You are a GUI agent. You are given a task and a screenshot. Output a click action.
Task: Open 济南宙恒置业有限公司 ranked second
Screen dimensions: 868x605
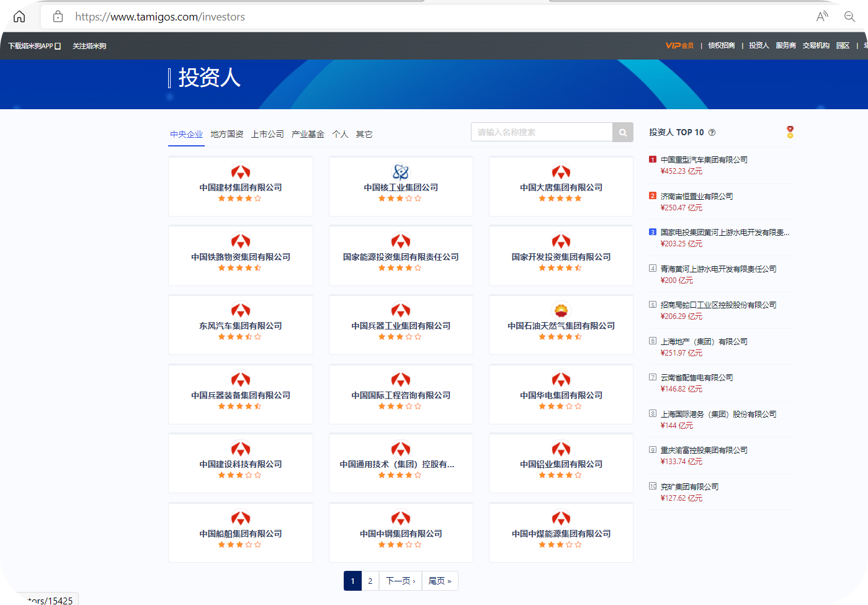[696, 195]
